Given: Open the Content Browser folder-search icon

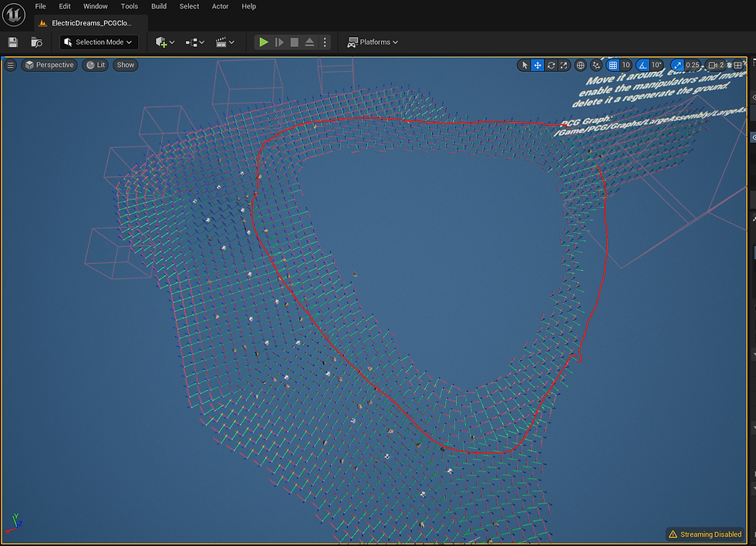Looking at the screenshot, I should point(37,42).
